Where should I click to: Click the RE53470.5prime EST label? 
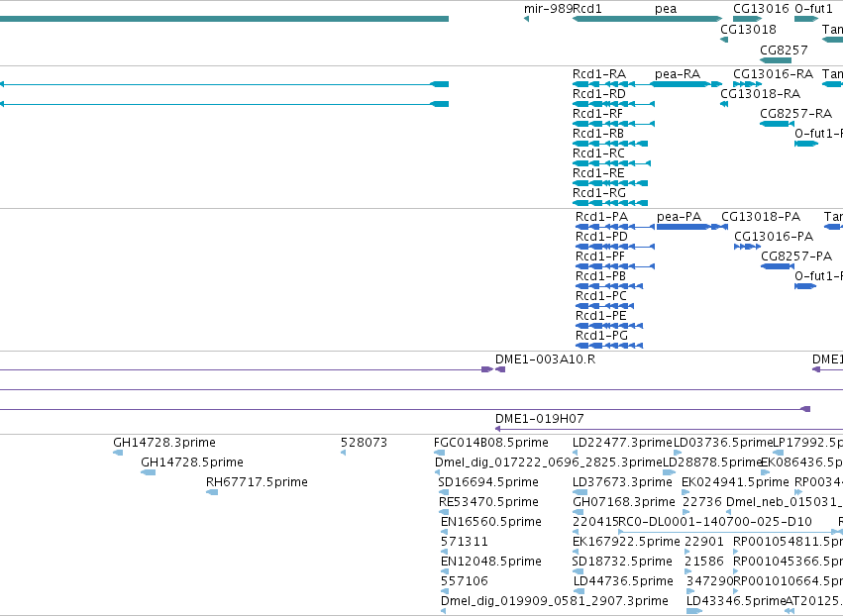[488, 502]
